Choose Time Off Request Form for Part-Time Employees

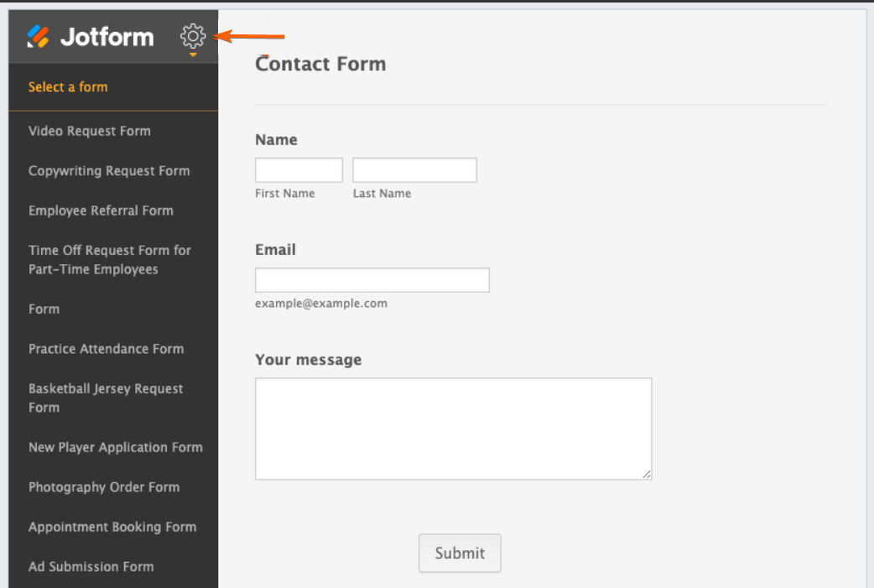coord(110,260)
